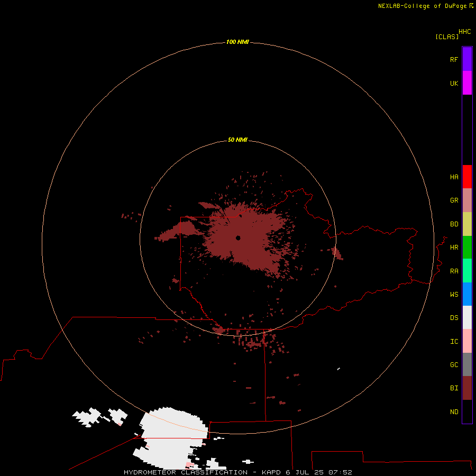
Task: Click the RF purple legend swatch
Action: pyautogui.click(x=467, y=59)
